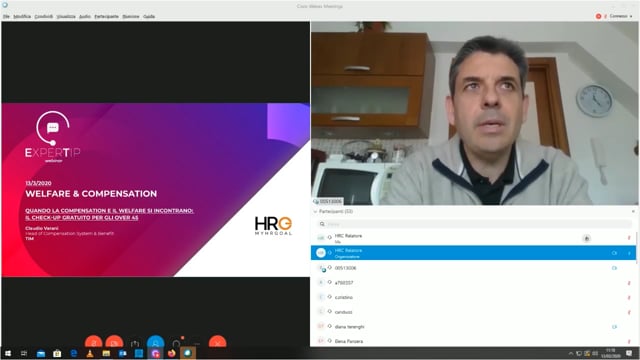This screenshot has width=640, height=360.
Task: Open the Partecipante menu
Action: click(x=107, y=16)
